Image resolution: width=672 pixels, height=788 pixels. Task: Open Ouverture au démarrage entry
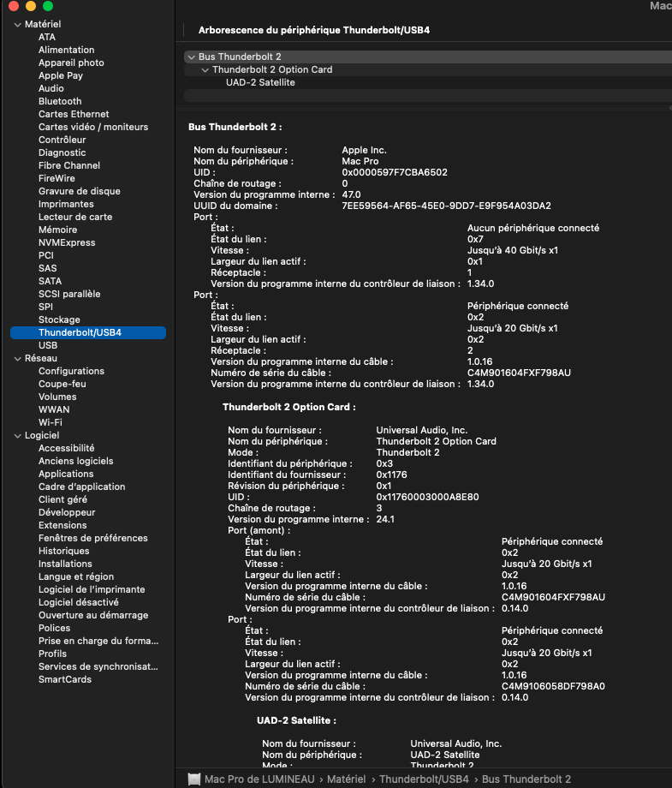93,615
